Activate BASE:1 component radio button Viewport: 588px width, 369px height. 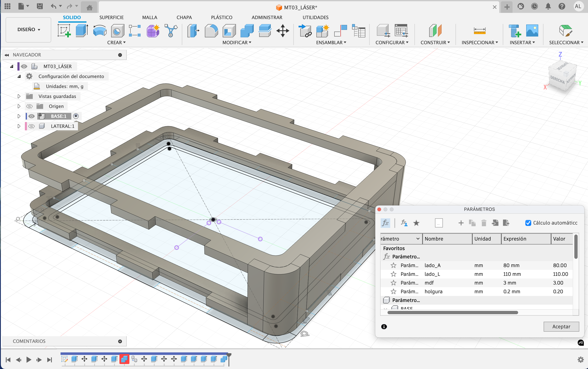(76, 116)
